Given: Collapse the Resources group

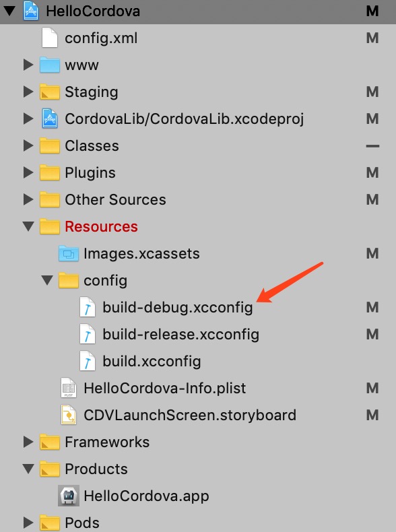Looking at the screenshot, I should pyautogui.click(x=28, y=226).
